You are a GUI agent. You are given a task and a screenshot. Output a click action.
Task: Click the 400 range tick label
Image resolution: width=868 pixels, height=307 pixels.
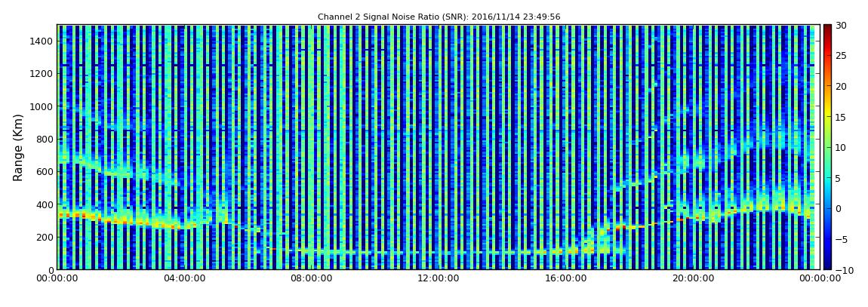(45, 204)
